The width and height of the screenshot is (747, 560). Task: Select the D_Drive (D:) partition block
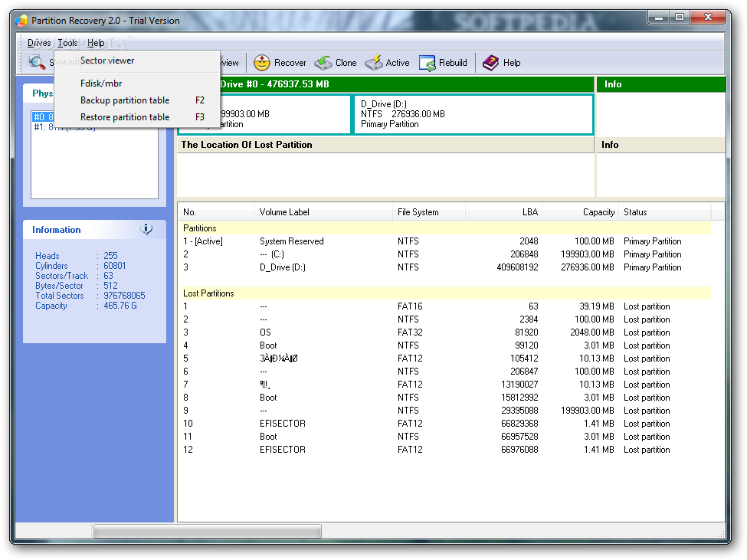click(473, 114)
